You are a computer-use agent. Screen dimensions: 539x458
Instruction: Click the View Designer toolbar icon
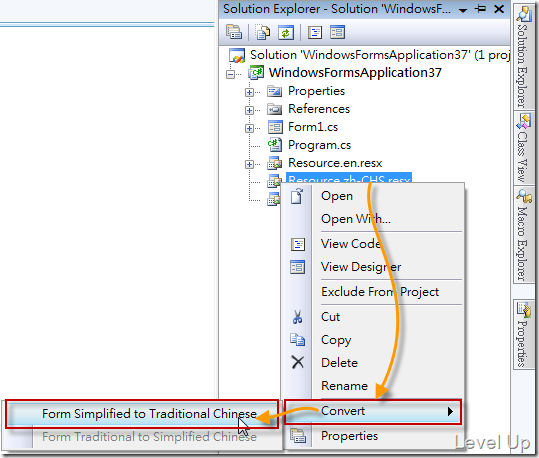pyautogui.click(x=337, y=32)
